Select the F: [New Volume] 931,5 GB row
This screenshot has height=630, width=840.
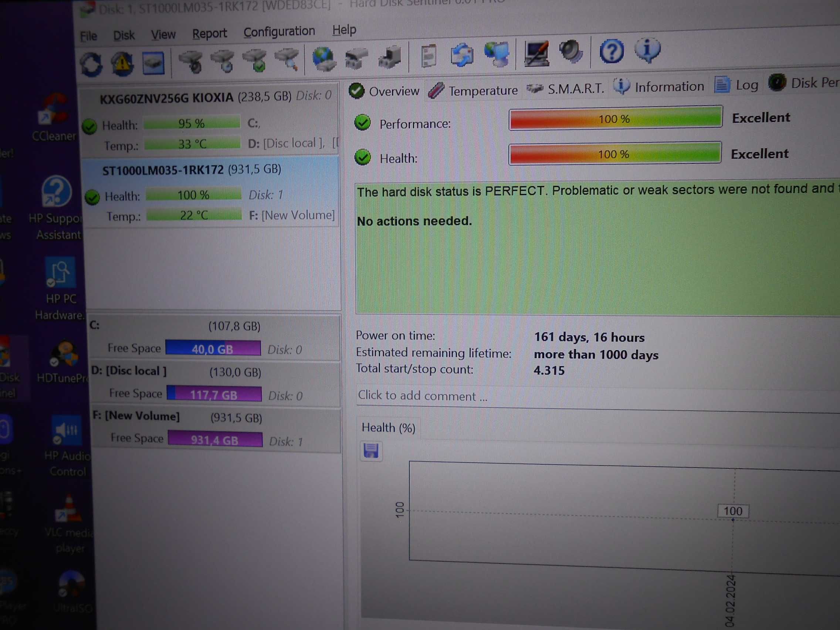(216, 430)
